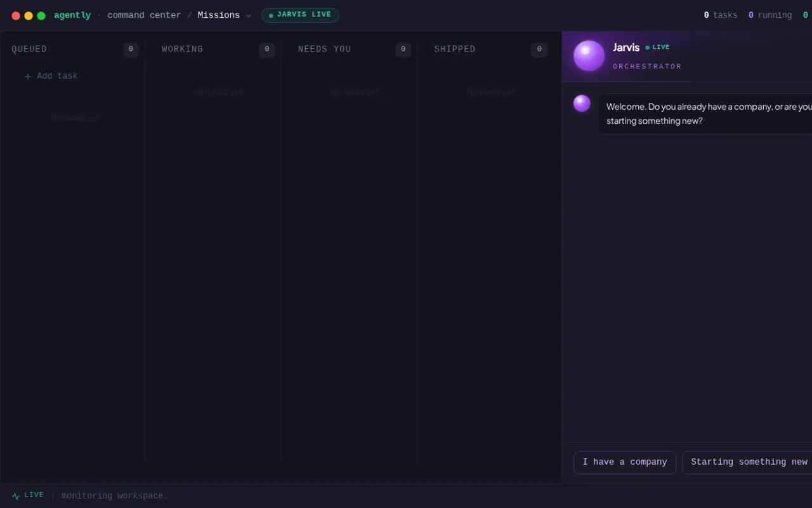Screen dimensions: 812x508
Task: Click "No tasks yet" in the Shipped column
Action: 490,92
